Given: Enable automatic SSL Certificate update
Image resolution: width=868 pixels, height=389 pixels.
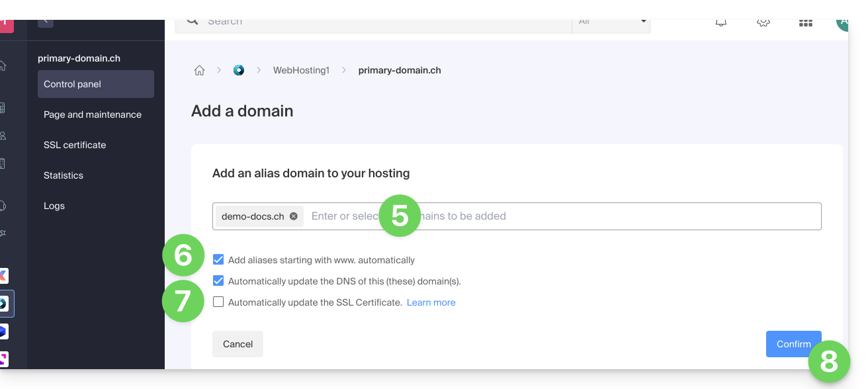Looking at the screenshot, I should pyautogui.click(x=218, y=302).
